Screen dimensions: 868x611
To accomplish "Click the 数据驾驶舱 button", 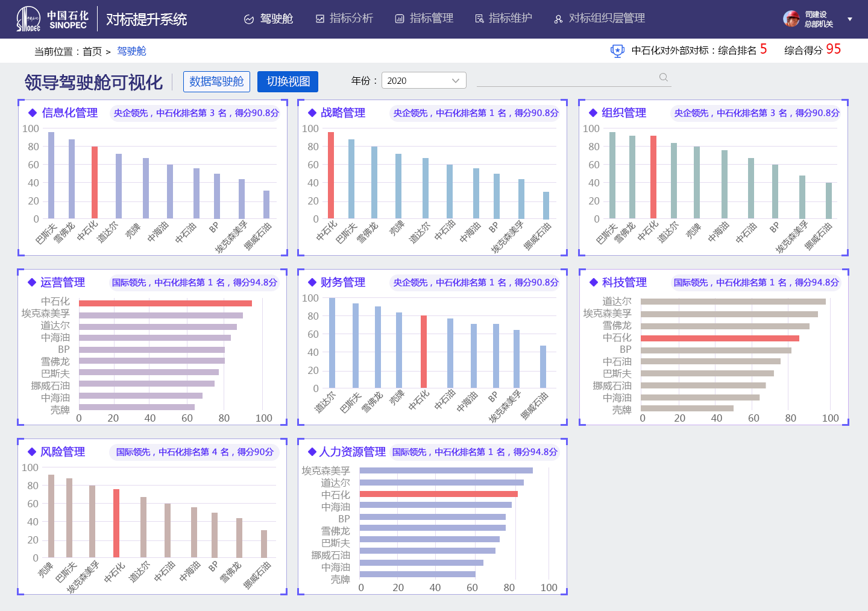I will click(216, 81).
